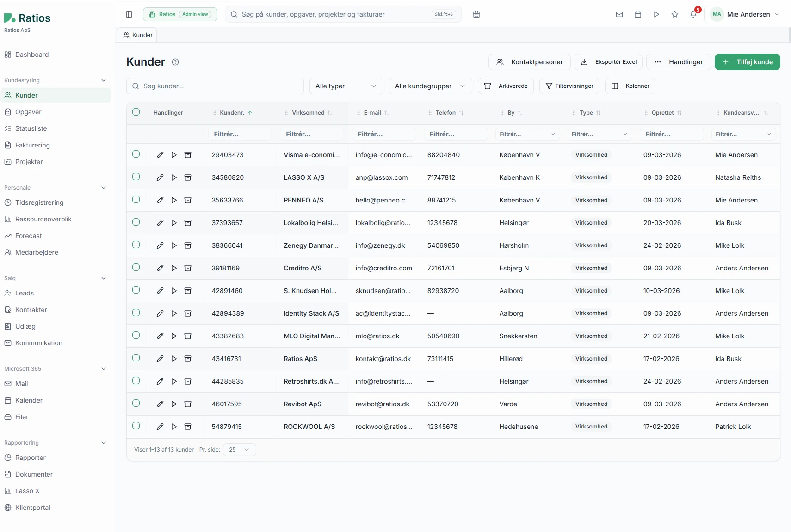Click Eksportér Excel
This screenshot has width=791, height=532.
[x=608, y=62]
